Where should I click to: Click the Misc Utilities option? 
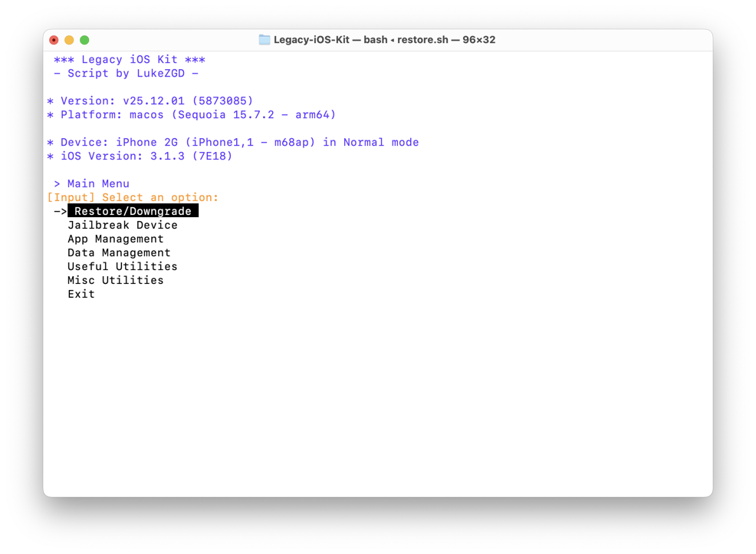(x=115, y=280)
